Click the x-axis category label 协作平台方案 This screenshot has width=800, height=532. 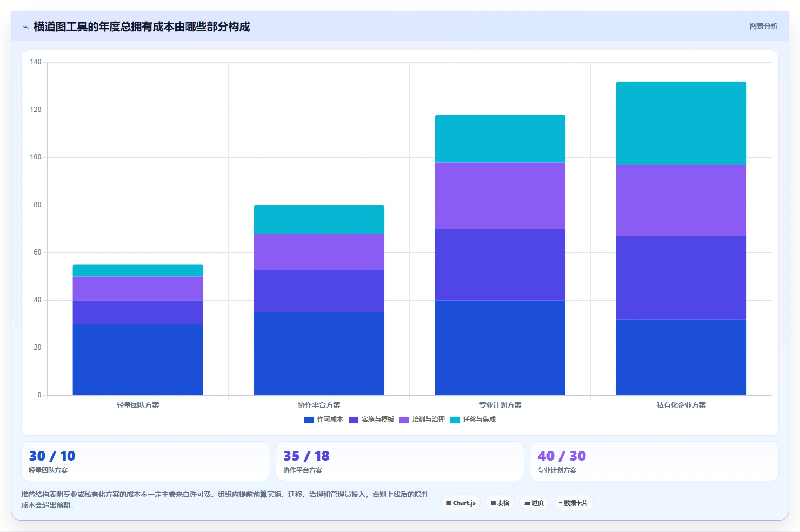(319, 405)
